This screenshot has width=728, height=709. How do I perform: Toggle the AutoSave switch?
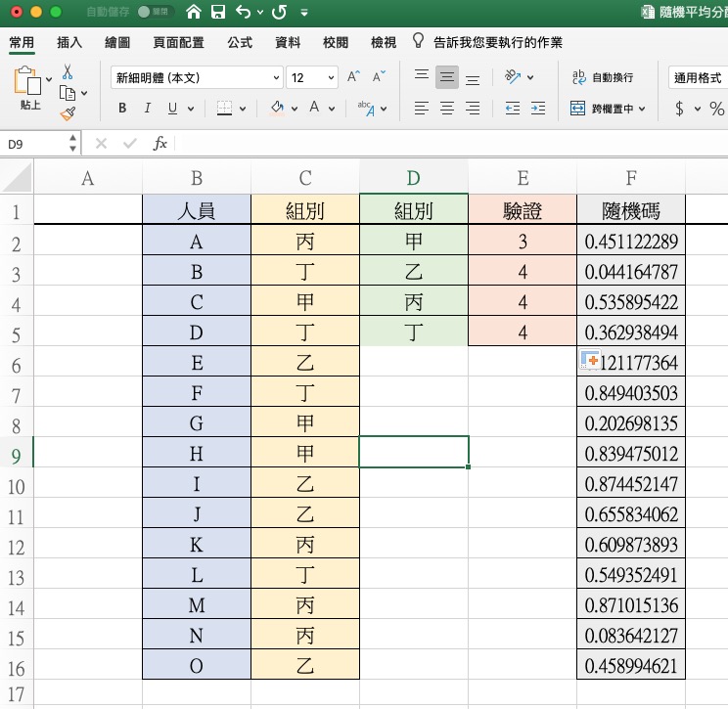tap(156, 13)
